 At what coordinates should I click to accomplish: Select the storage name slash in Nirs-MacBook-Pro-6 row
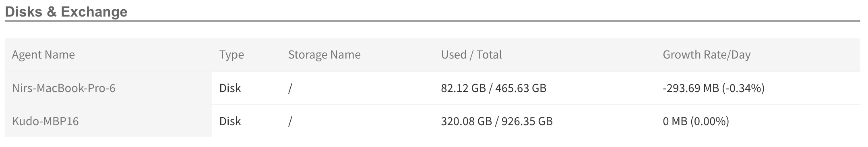[290, 88]
